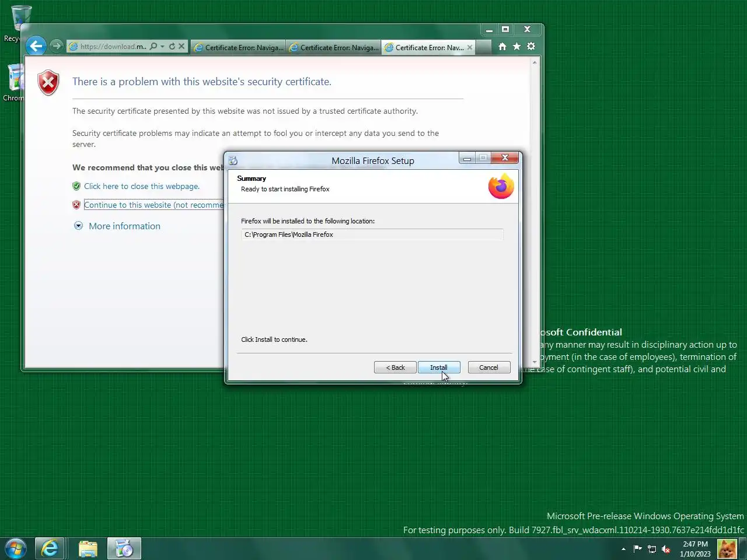Open Internet Explorer from the taskbar

point(50,549)
